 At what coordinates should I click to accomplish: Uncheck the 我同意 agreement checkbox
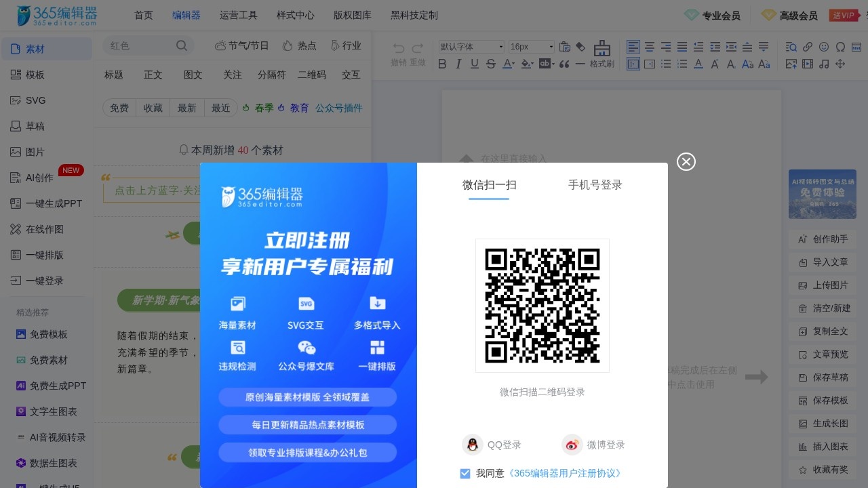(x=465, y=473)
